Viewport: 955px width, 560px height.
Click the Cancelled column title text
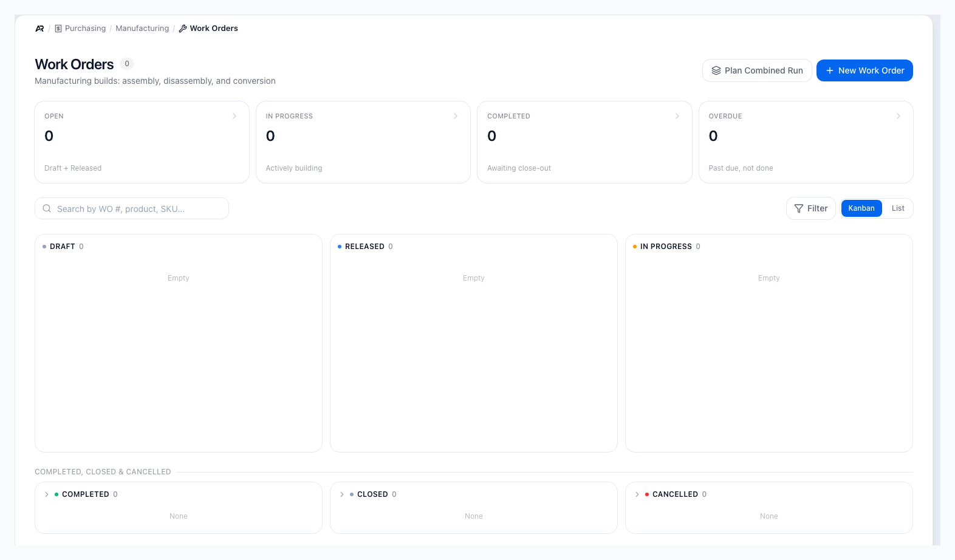(675, 494)
